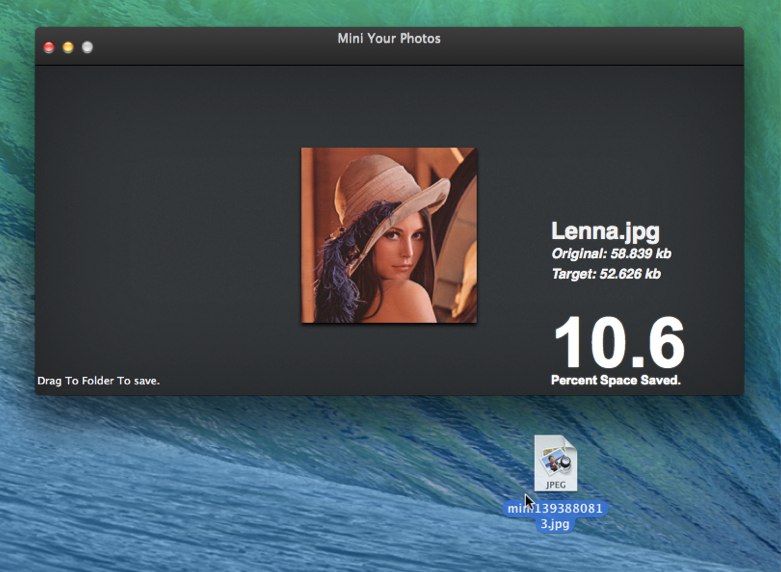The image size is (781, 572).
Task: Click the 'Target: 52.626 kb' text
Action: tap(606, 274)
